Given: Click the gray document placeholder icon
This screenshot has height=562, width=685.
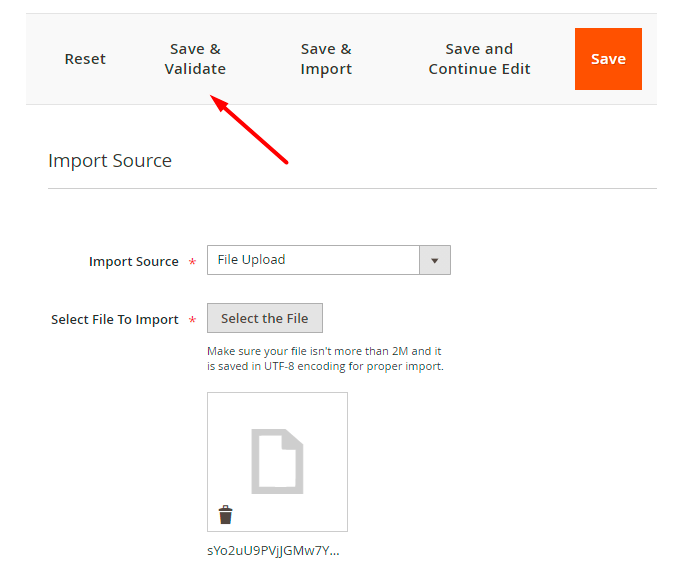Looking at the screenshot, I should [x=277, y=461].
